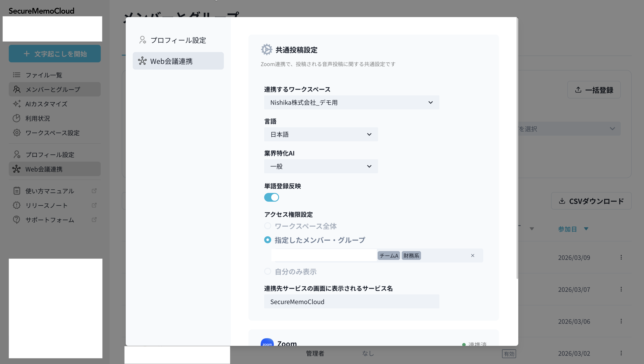
Task: Remove the チームA tag with the × icon
Action: click(x=472, y=255)
